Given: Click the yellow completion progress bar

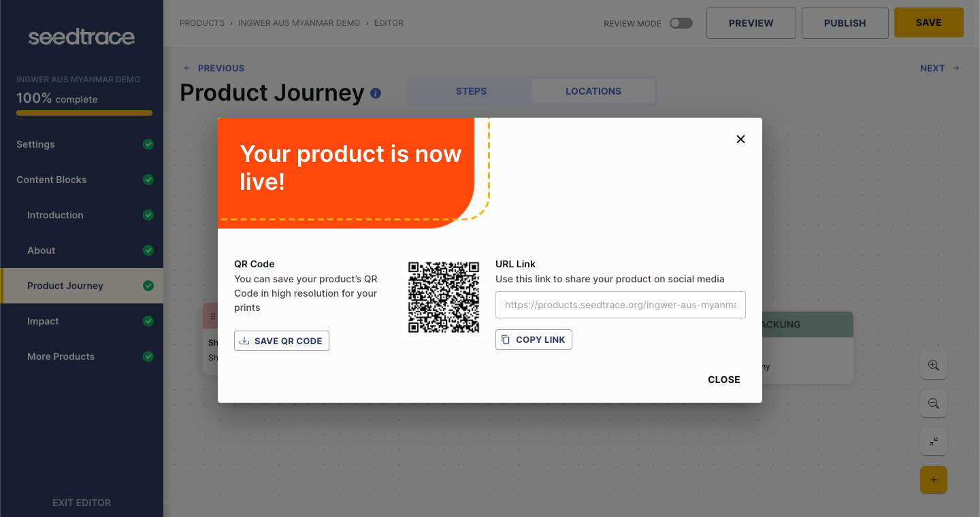Looking at the screenshot, I should (x=84, y=113).
